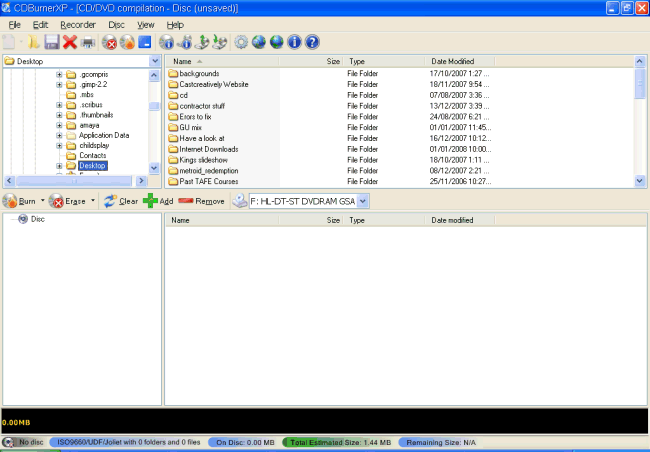650x452 pixels.
Task: Click the red X delete toolbar icon
Action: coord(70,42)
